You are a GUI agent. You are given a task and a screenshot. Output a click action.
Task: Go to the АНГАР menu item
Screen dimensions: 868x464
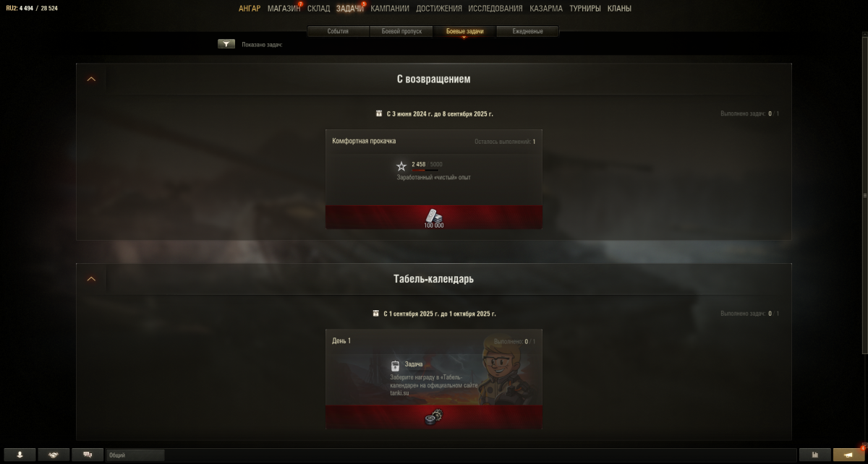click(x=250, y=9)
